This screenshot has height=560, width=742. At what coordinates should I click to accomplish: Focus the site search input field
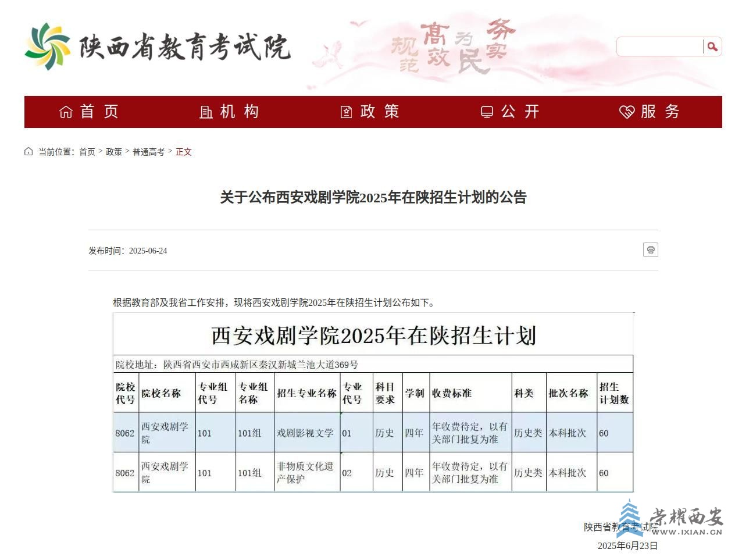coord(660,47)
